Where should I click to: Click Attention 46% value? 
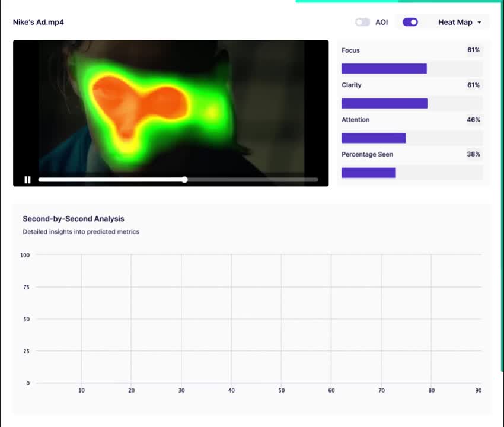(473, 120)
